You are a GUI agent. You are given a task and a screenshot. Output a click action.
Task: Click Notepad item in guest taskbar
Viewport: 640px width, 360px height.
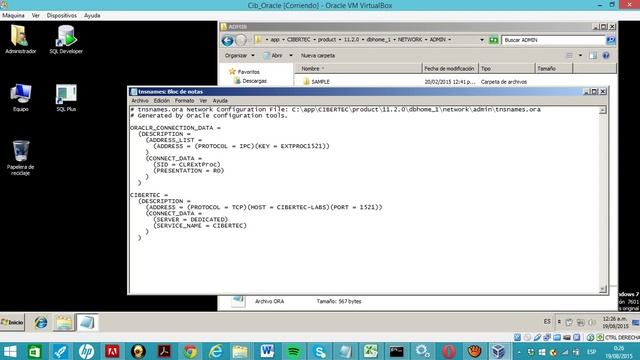tap(87, 322)
